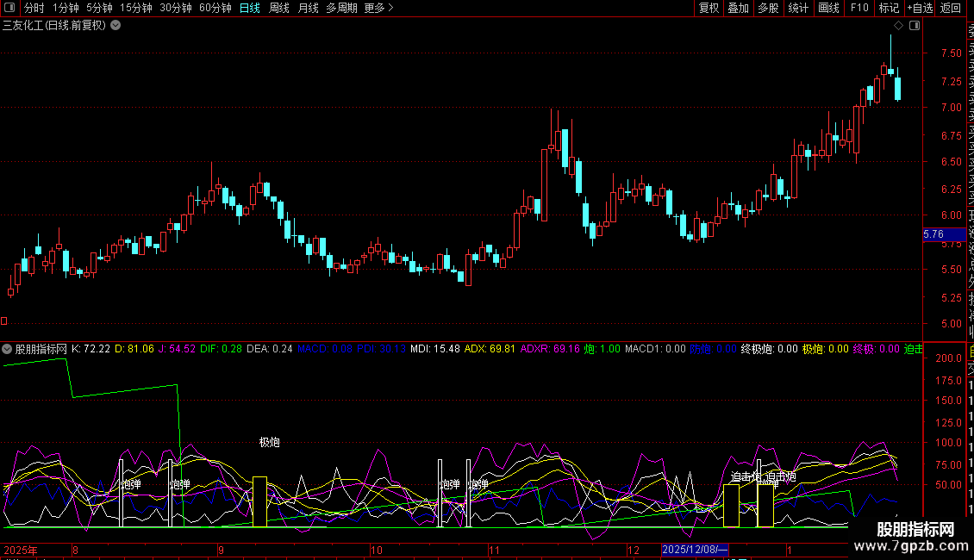Click the 2025/12/08 date marker on timeline
This screenshot has width=974, height=560.
(x=696, y=550)
